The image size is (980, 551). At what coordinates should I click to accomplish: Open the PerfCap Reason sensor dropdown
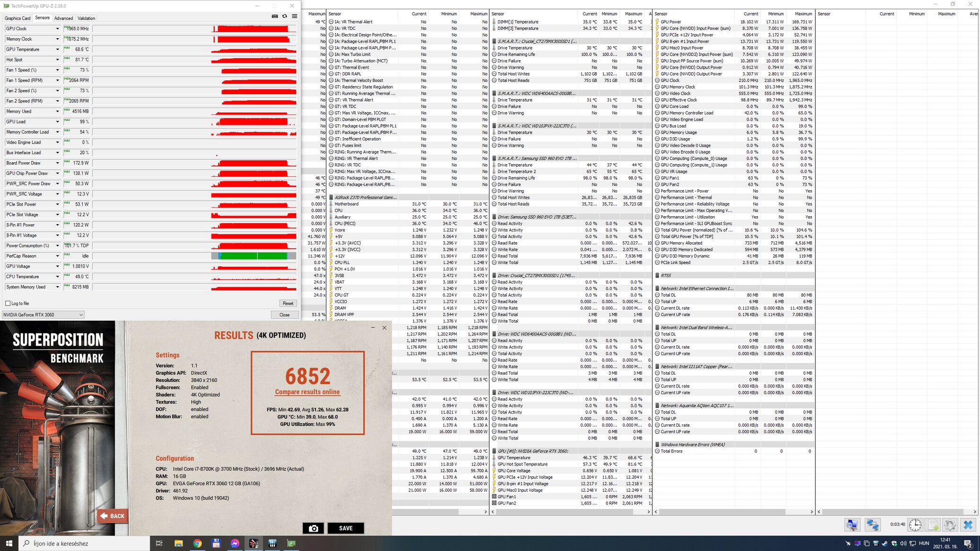click(58, 256)
